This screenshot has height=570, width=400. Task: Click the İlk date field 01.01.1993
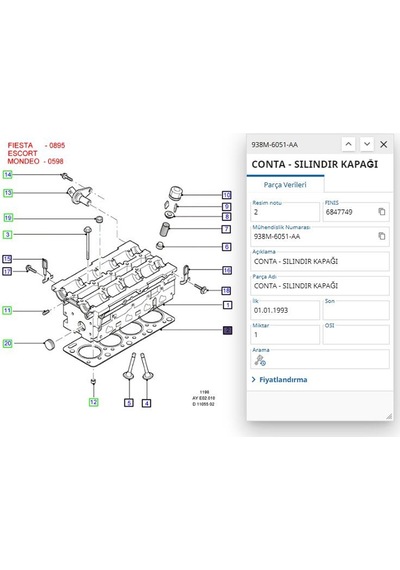[285, 310]
